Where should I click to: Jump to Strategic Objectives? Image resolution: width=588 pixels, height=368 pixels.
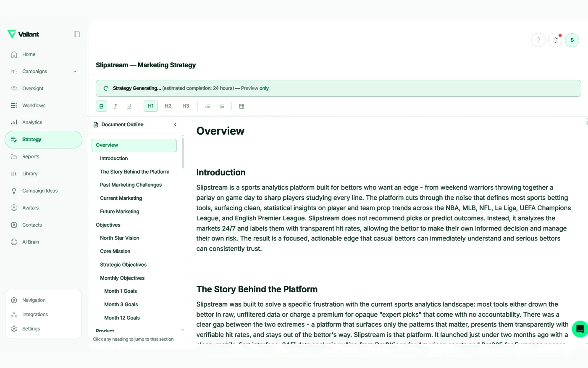click(123, 265)
